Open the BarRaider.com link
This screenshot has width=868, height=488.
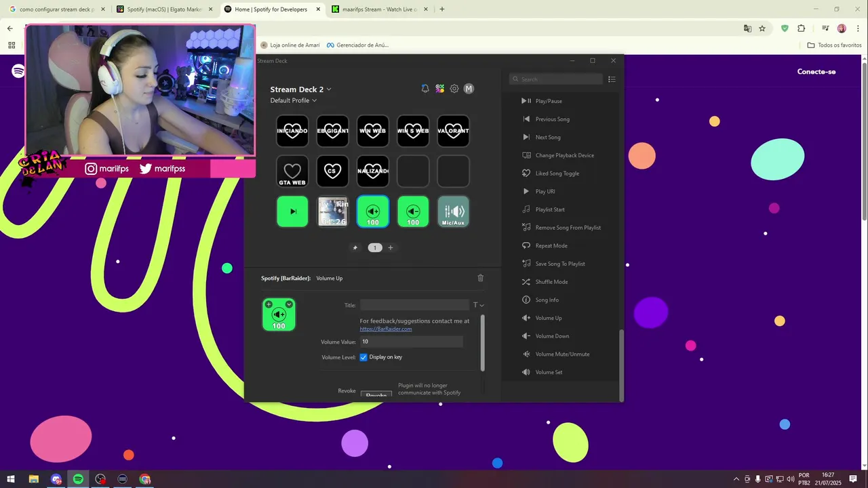tap(386, 329)
